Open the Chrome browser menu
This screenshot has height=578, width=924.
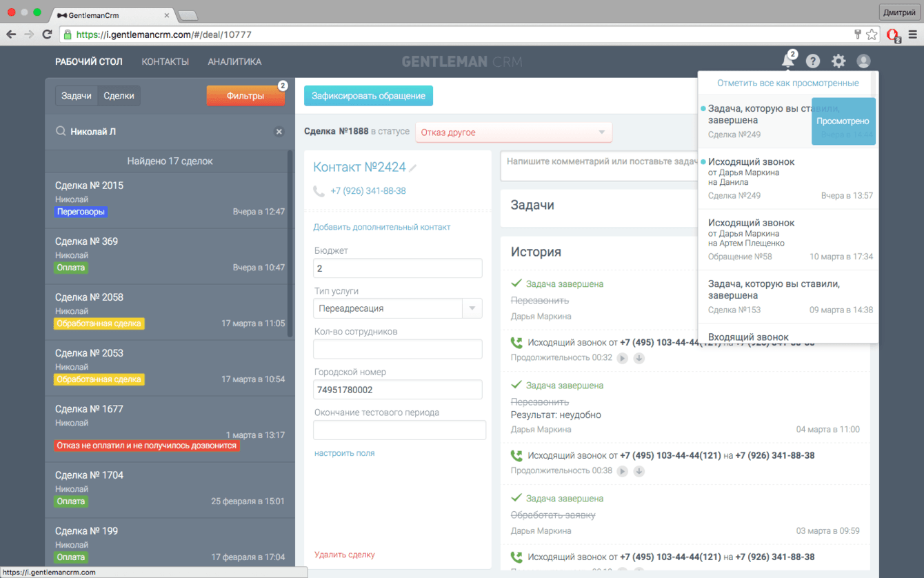tap(912, 34)
